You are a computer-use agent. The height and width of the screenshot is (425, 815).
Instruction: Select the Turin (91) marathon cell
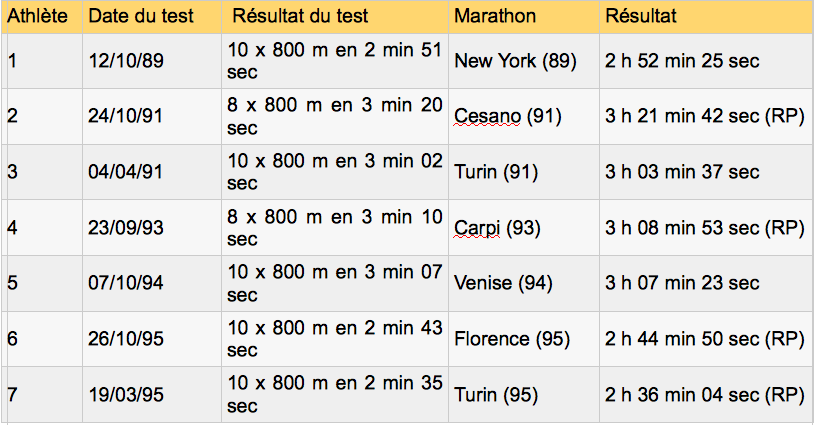point(496,172)
